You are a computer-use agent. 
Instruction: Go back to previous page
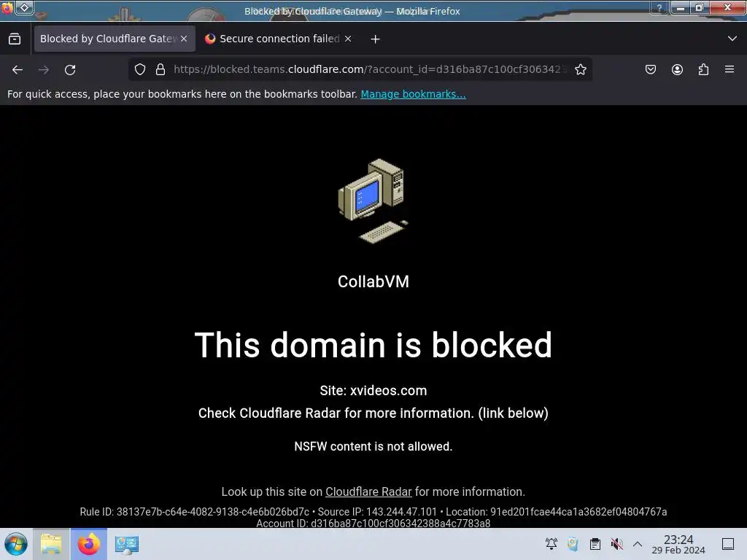18,70
